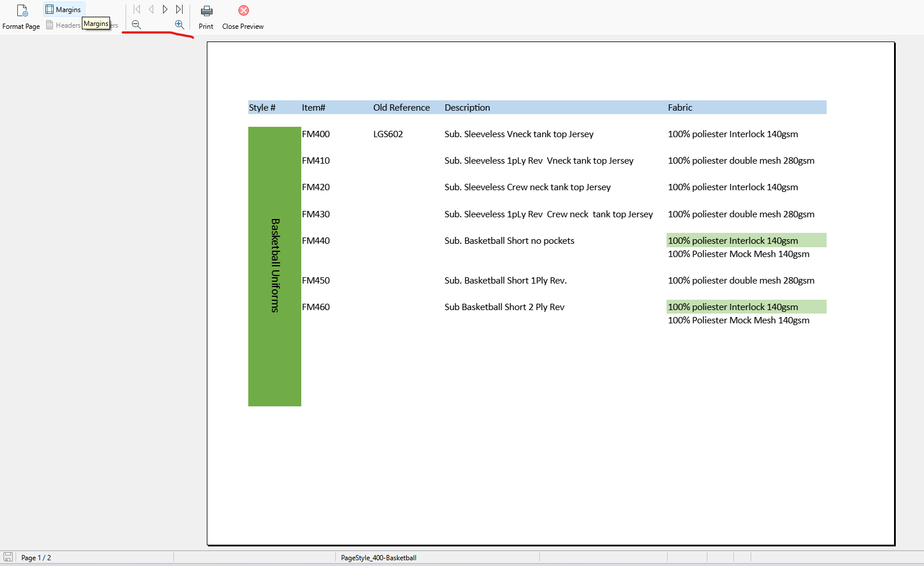Jump to the first page
This screenshot has width=924, height=566.
click(x=137, y=9)
